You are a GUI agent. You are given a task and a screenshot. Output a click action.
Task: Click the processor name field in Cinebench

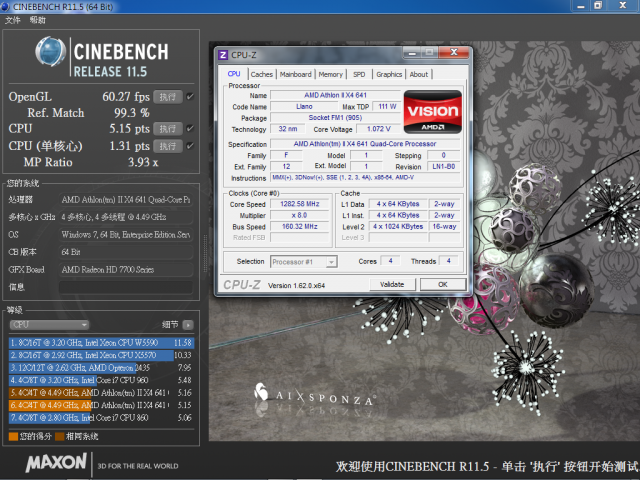126,200
